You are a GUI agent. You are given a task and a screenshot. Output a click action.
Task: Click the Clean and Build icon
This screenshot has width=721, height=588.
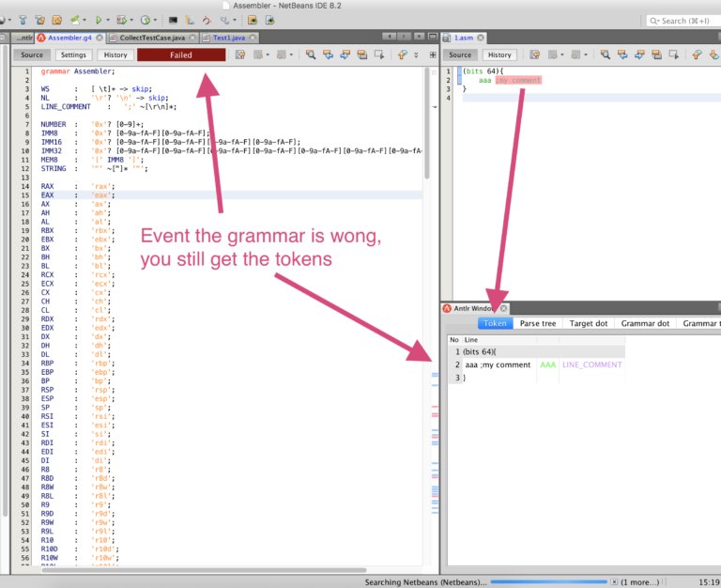(40, 21)
